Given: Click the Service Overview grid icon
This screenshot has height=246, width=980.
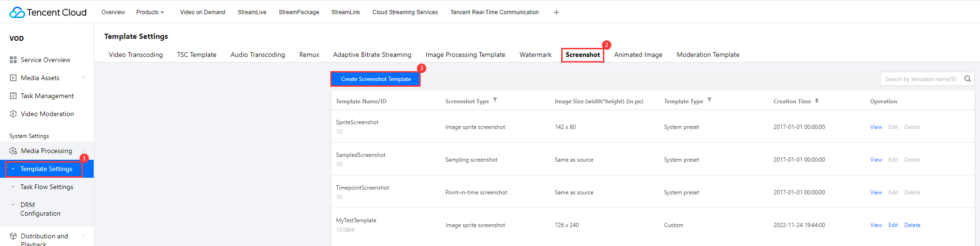Looking at the screenshot, I should 13,60.
